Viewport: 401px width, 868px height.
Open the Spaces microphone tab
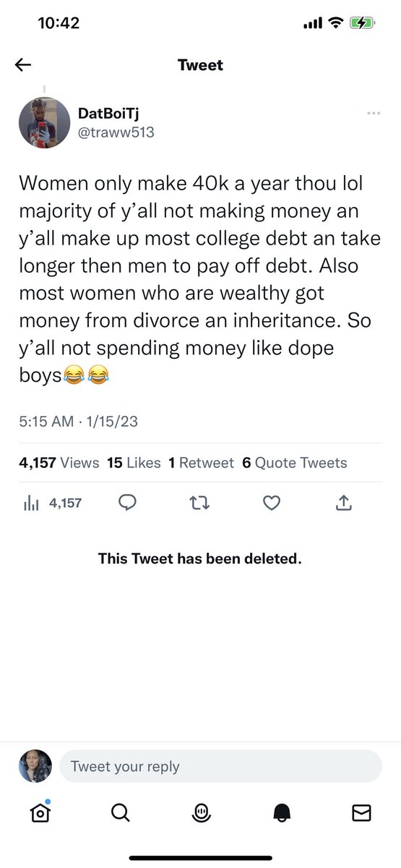tap(201, 814)
